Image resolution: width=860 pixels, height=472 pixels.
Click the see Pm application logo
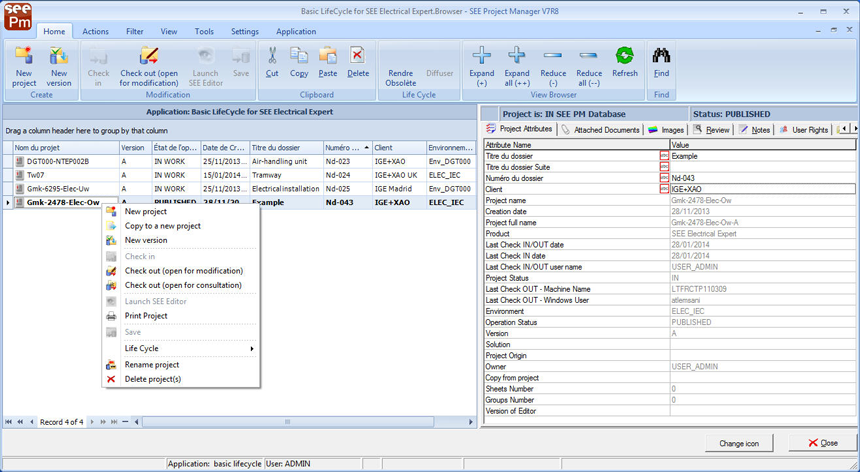(18, 16)
